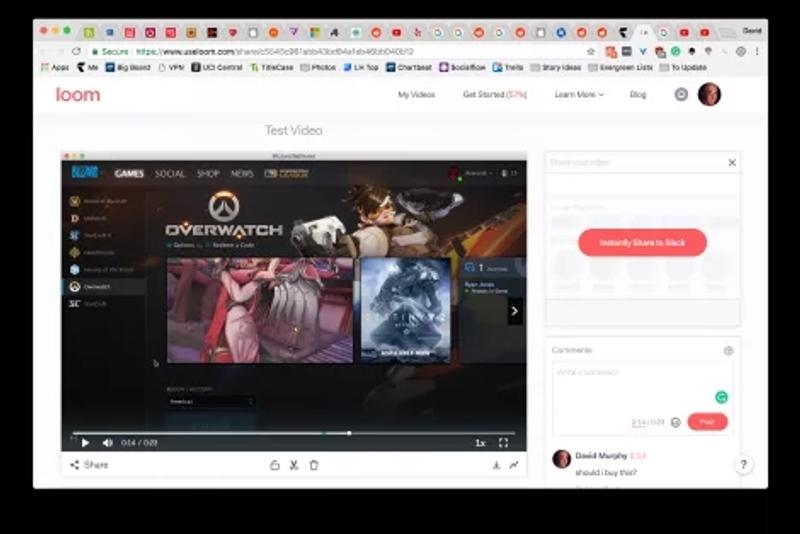800x534 pixels.
Task: Click the Test Video title
Action: (293, 131)
